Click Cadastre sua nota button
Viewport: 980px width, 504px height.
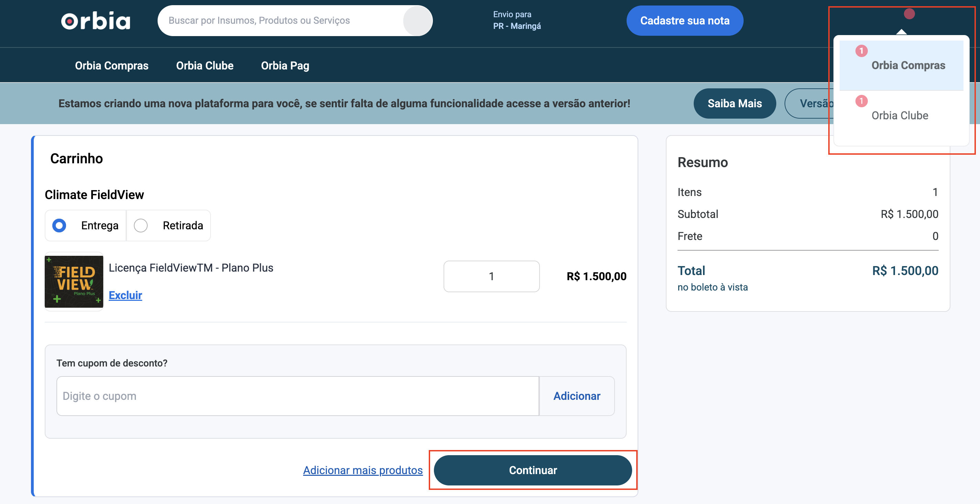coord(684,21)
